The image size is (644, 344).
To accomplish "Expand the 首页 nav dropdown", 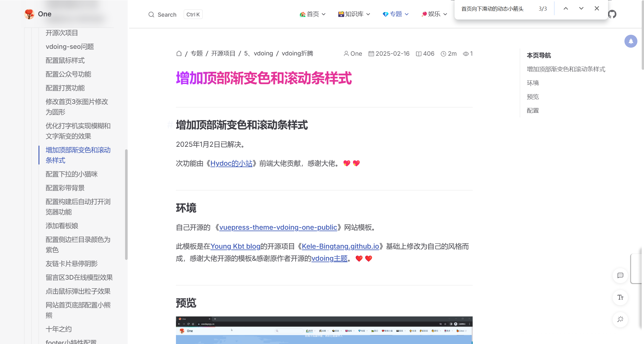I will coord(313,14).
